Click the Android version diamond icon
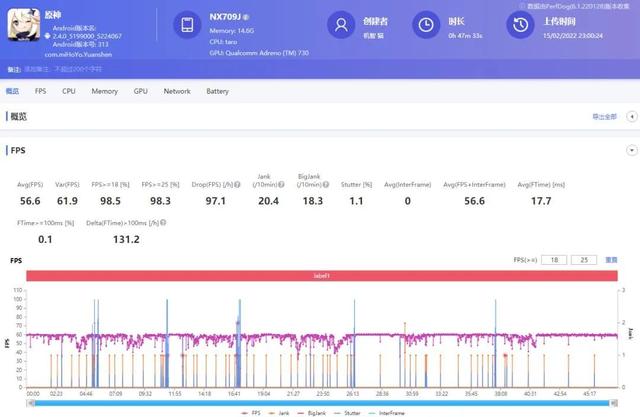This screenshot has height=417, width=640. pyautogui.click(x=47, y=36)
